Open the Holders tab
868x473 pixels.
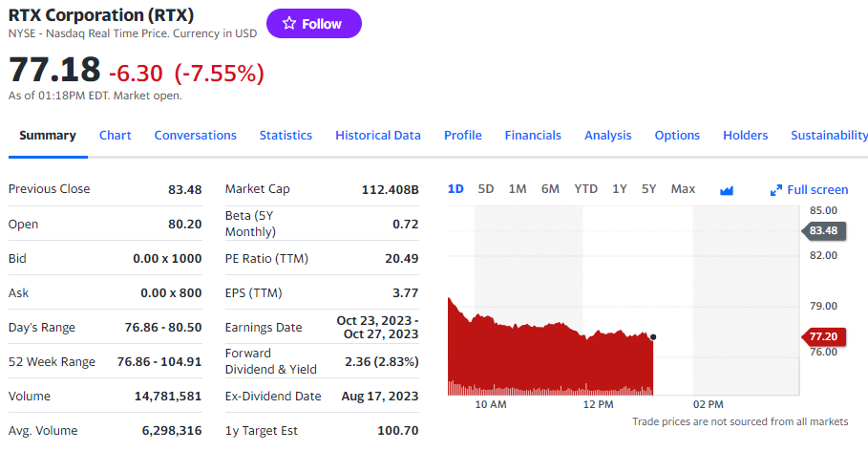tap(745, 135)
